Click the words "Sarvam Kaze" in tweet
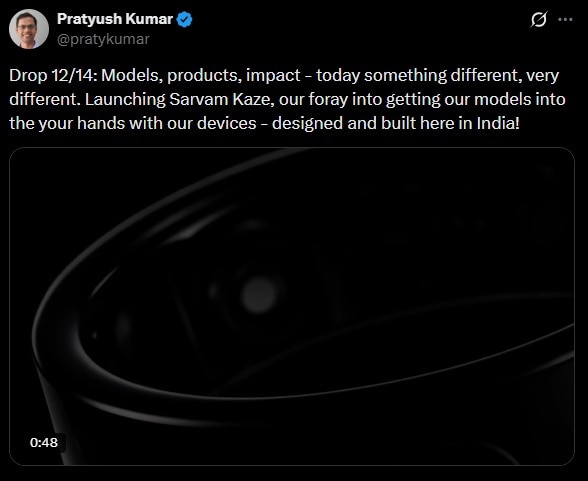 pos(222,99)
